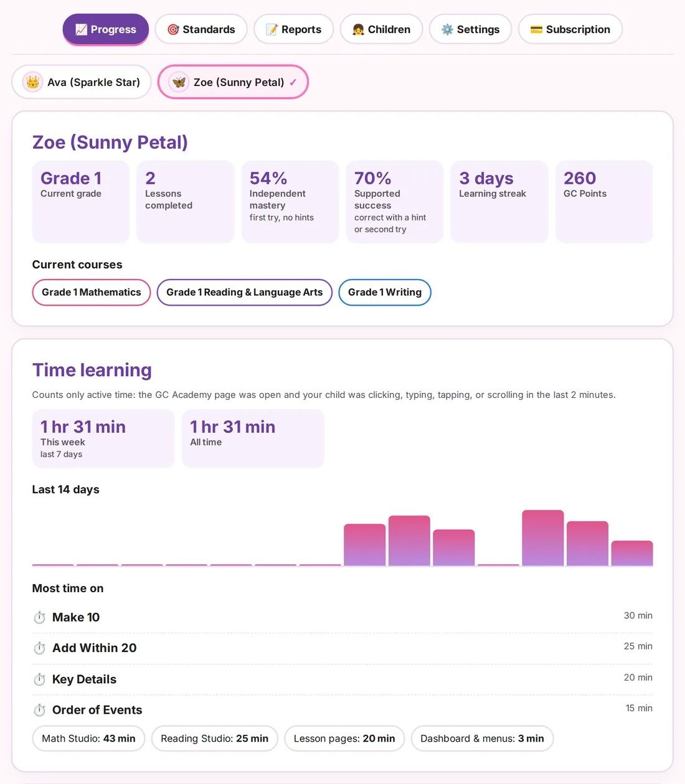Click the Lesson pages: 20 min chip

pos(344,739)
